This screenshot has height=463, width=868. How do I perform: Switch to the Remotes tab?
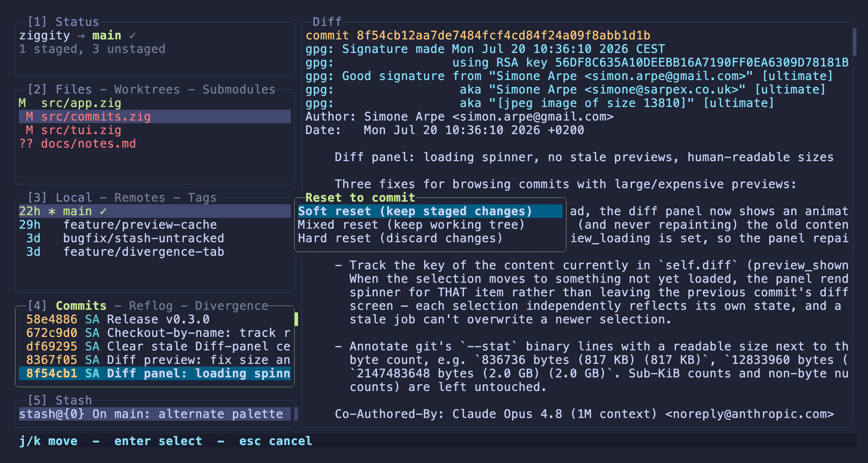tap(139, 197)
